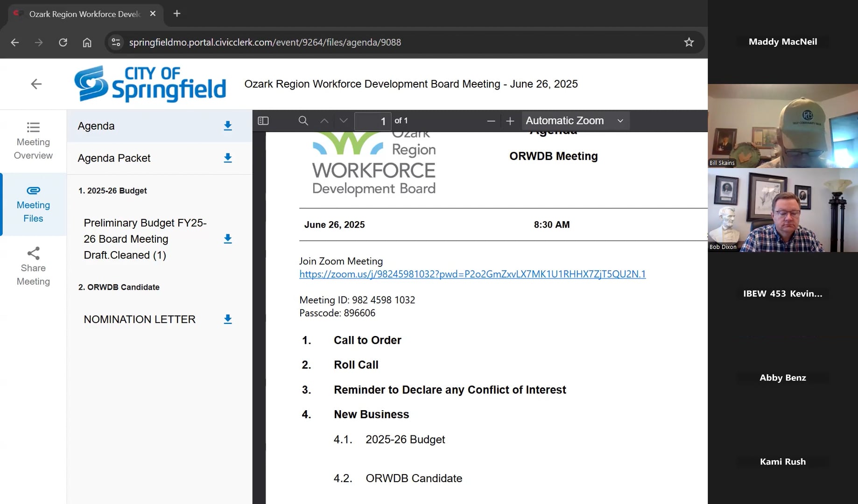Download the Agenda file
This screenshot has height=504, width=858.
pos(227,126)
